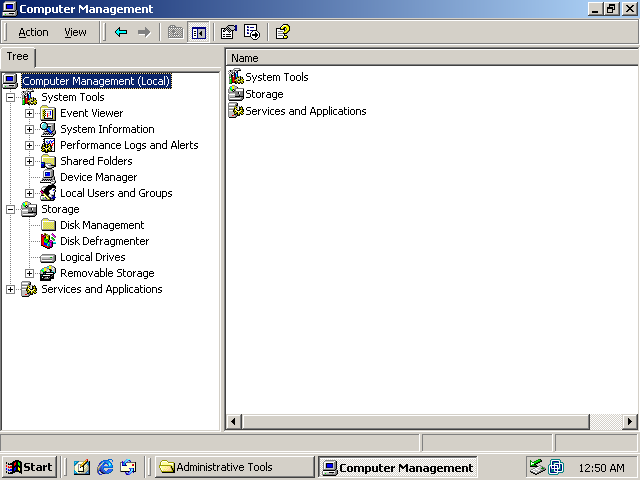Viewport: 640px width, 480px height.
Task: Click Show Desktop quick launch icon
Action: pyautogui.click(x=82, y=467)
